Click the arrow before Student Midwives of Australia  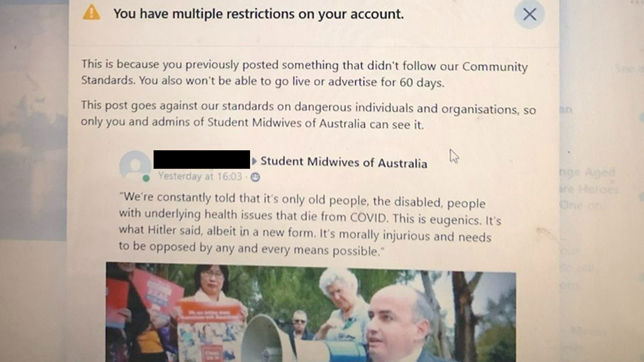[x=255, y=161]
